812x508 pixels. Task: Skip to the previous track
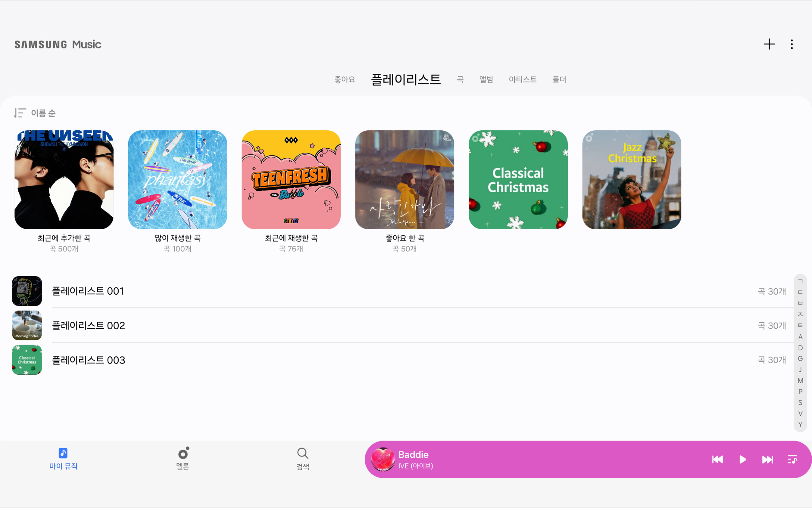coord(717,459)
